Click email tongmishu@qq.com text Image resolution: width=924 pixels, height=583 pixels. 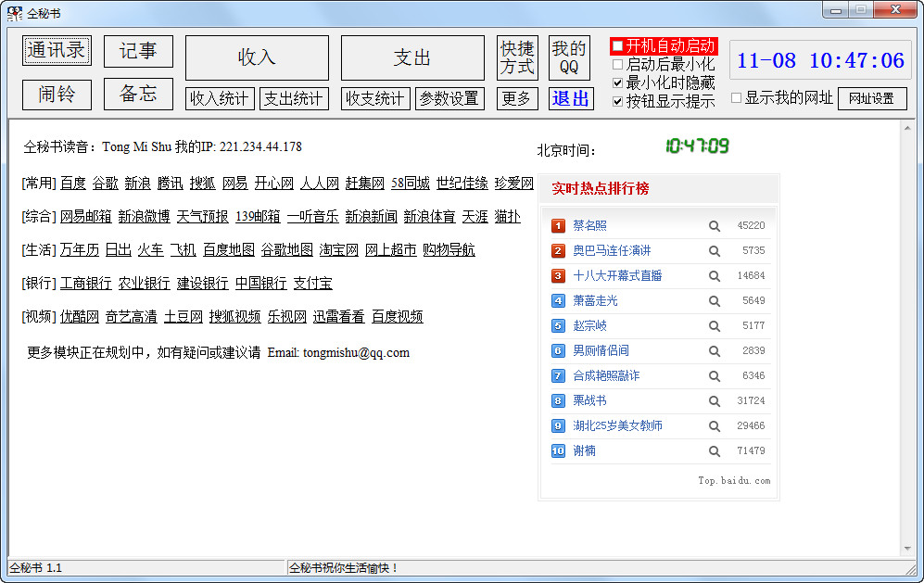click(356, 353)
